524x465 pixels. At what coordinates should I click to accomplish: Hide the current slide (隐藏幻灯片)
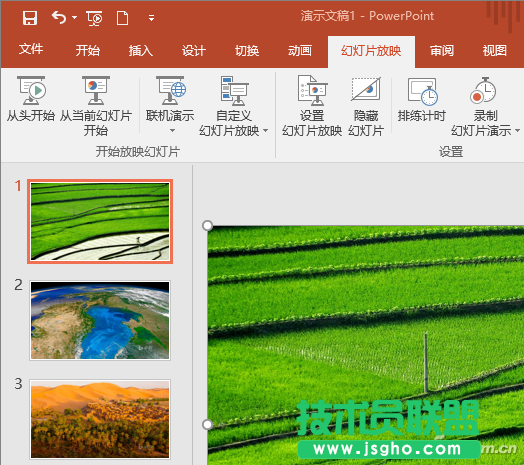point(366,106)
